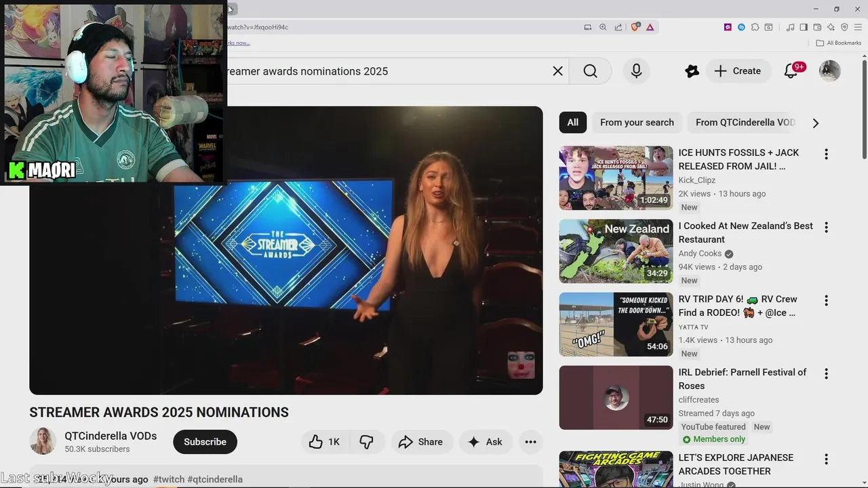This screenshot has width=868, height=488.
Task: Click the install app icon in address bar
Action: tap(588, 27)
